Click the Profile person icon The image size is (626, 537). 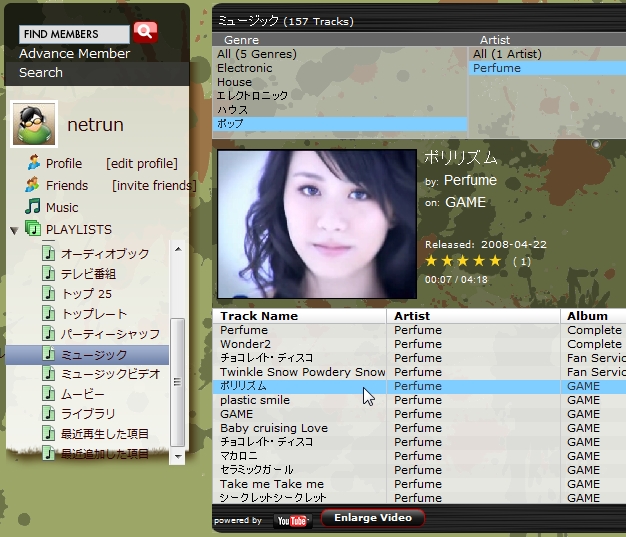point(34,162)
